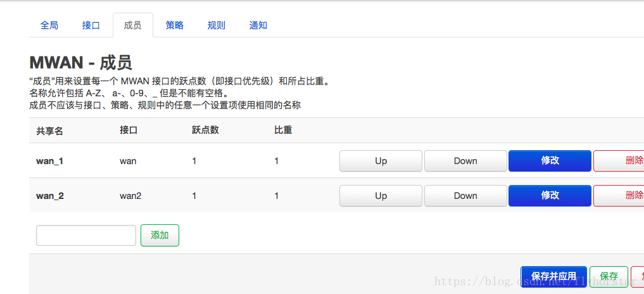
Task: Switch to the 通知 tab
Action: coord(258,25)
